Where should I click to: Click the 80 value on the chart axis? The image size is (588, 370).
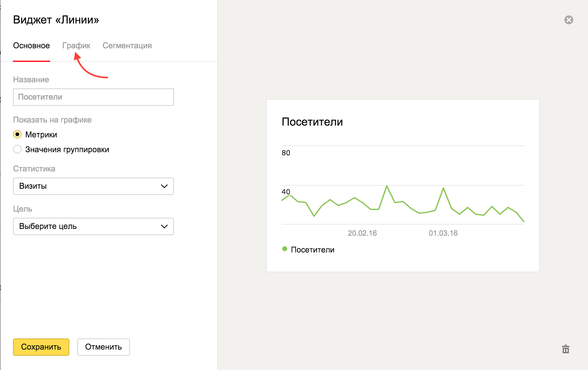[286, 153]
